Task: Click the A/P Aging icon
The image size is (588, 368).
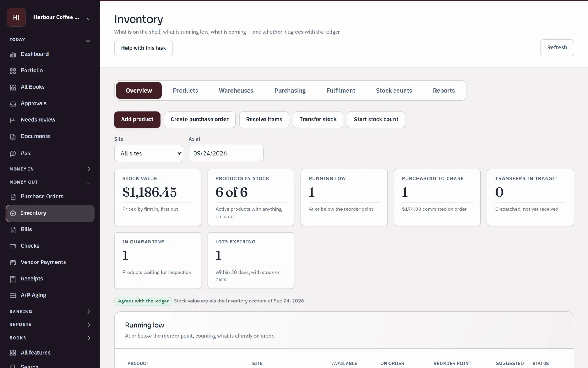Action: click(x=13, y=296)
